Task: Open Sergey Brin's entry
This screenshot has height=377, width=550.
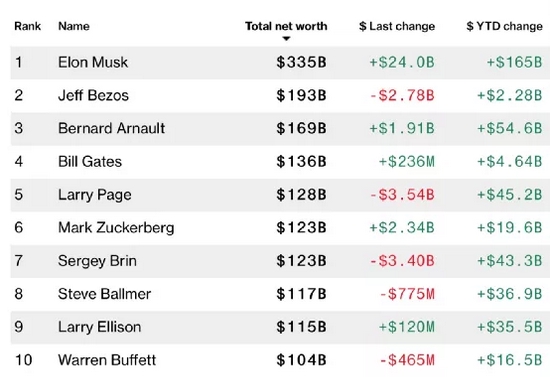Action: pos(97,261)
